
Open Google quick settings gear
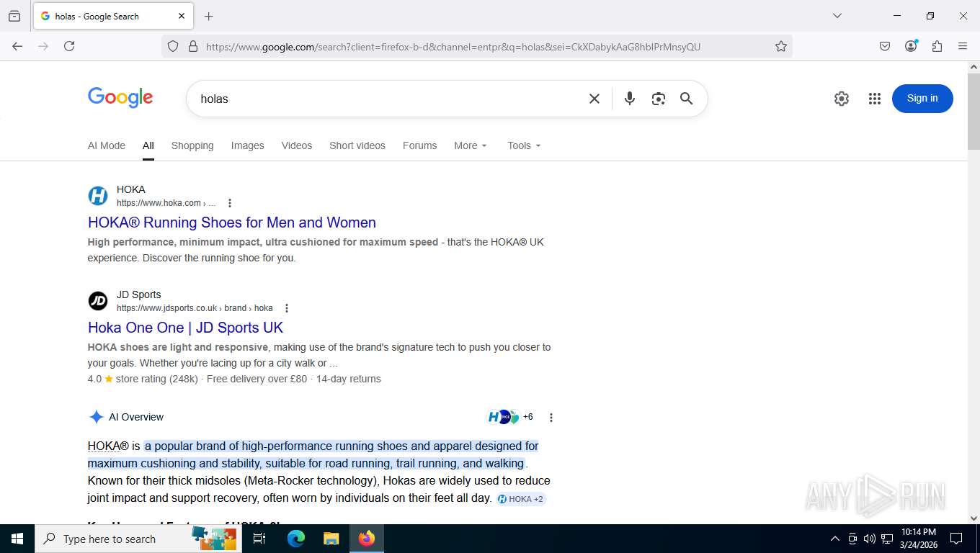click(842, 99)
